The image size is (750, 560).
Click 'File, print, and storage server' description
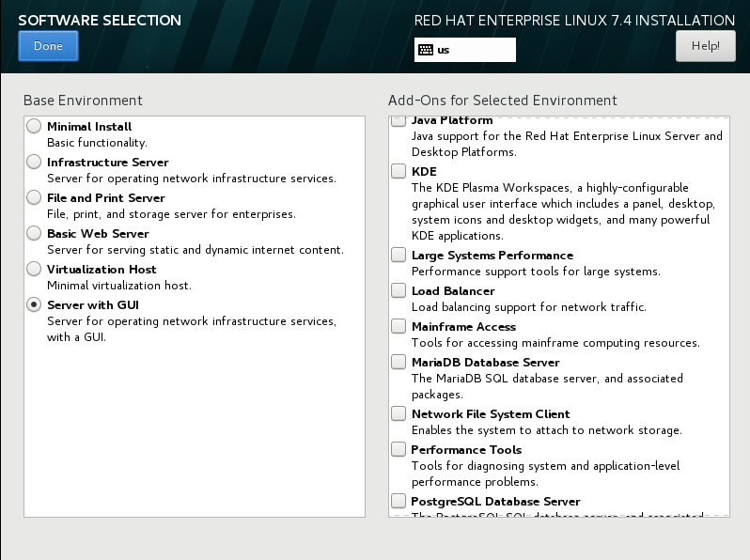tap(171, 214)
